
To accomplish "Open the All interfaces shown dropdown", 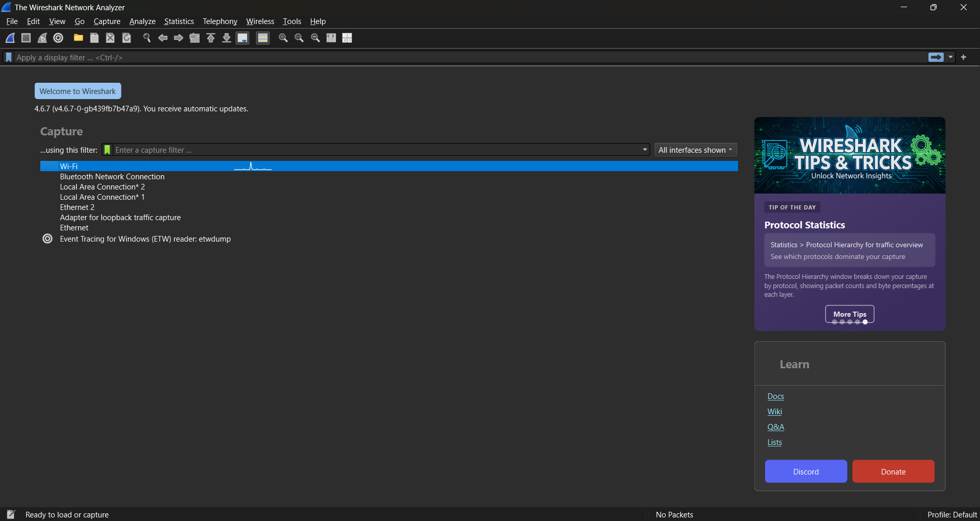I will click(x=696, y=150).
